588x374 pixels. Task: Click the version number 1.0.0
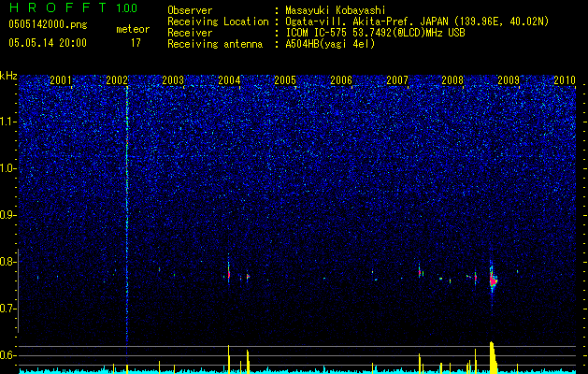pyautogui.click(x=127, y=8)
